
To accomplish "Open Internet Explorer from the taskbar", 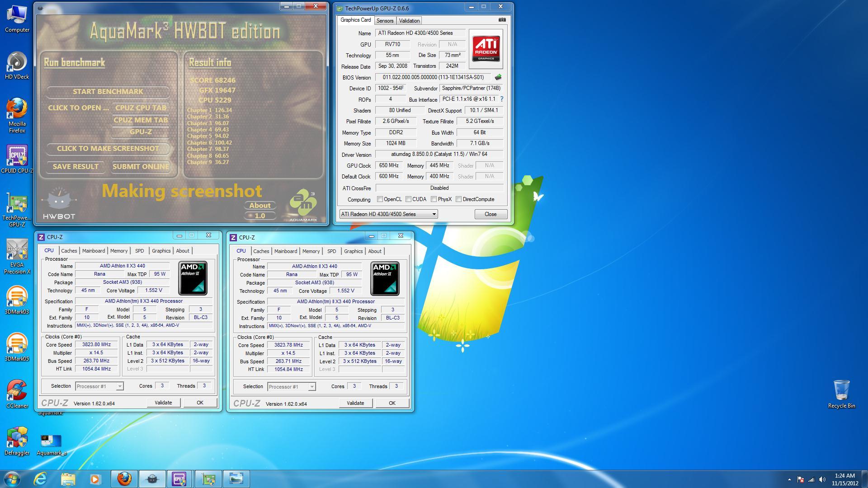I will click(40, 479).
